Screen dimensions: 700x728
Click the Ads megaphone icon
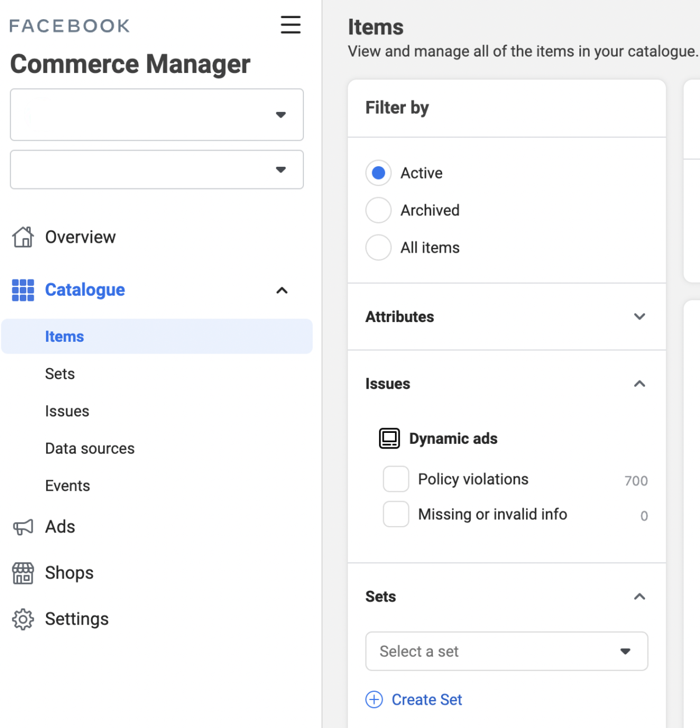pyautogui.click(x=23, y=527)
